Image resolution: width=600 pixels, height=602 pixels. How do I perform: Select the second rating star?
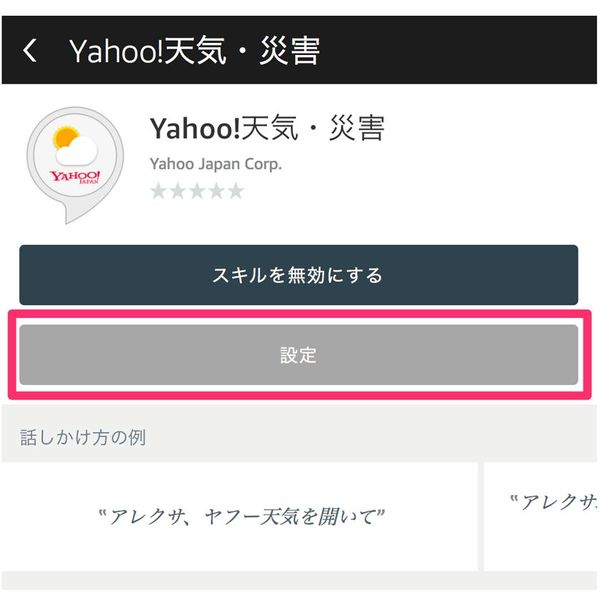(178, 191)
